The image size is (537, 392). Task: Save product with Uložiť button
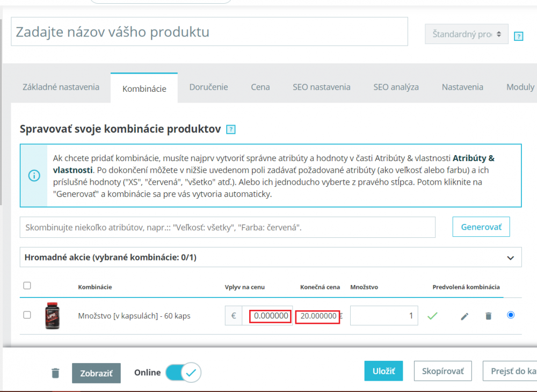click(383, 371)
